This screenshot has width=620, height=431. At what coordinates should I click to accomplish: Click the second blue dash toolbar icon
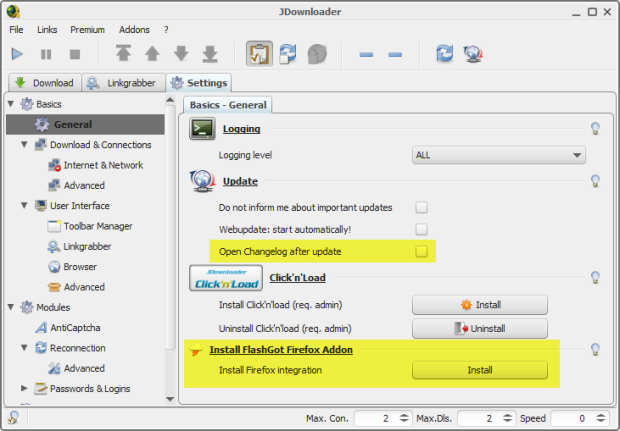tap(395, 55)
